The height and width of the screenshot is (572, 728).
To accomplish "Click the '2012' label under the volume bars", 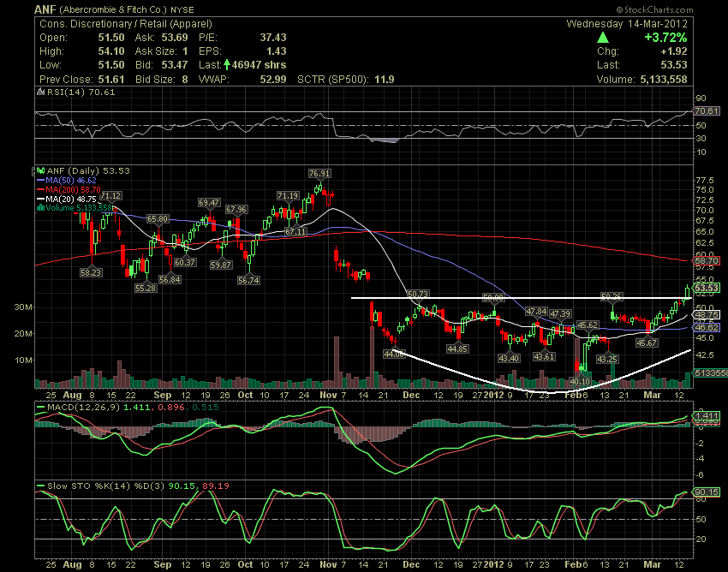I will click(493, 395).
